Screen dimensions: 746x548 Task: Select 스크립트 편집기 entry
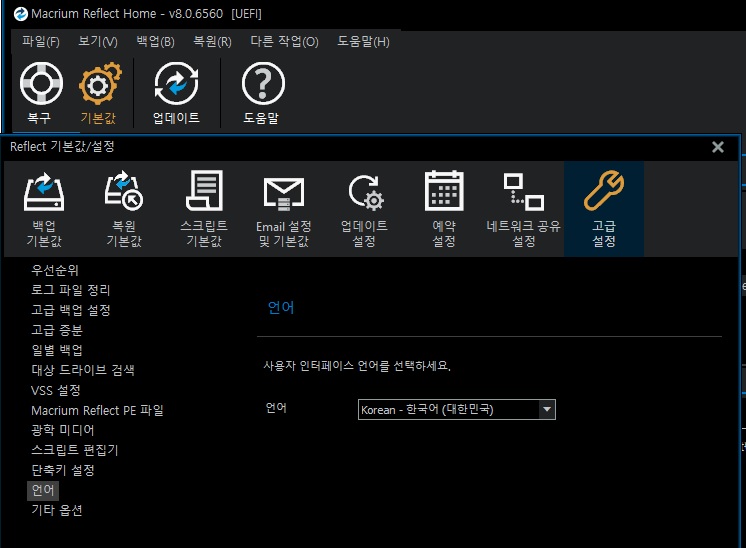pos(75,450)
